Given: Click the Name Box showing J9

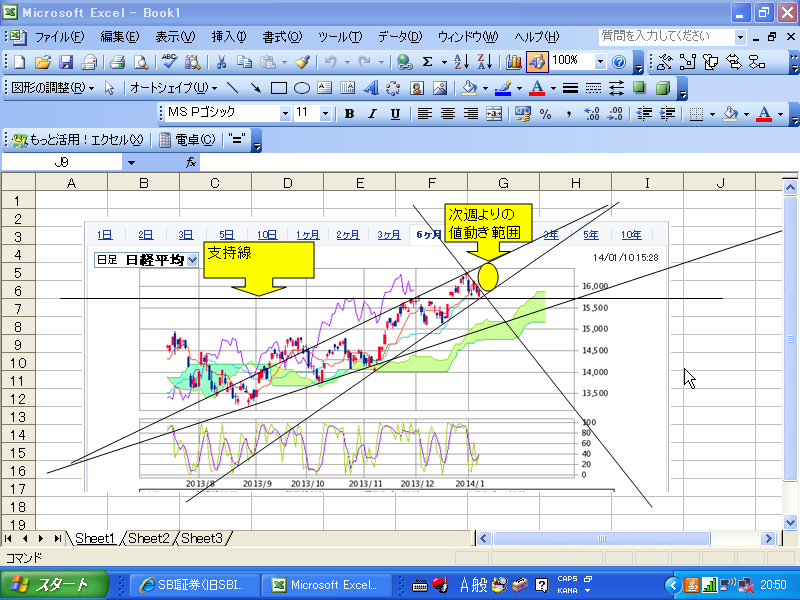Looking at the screenshot, I should (x=62, y=162).
